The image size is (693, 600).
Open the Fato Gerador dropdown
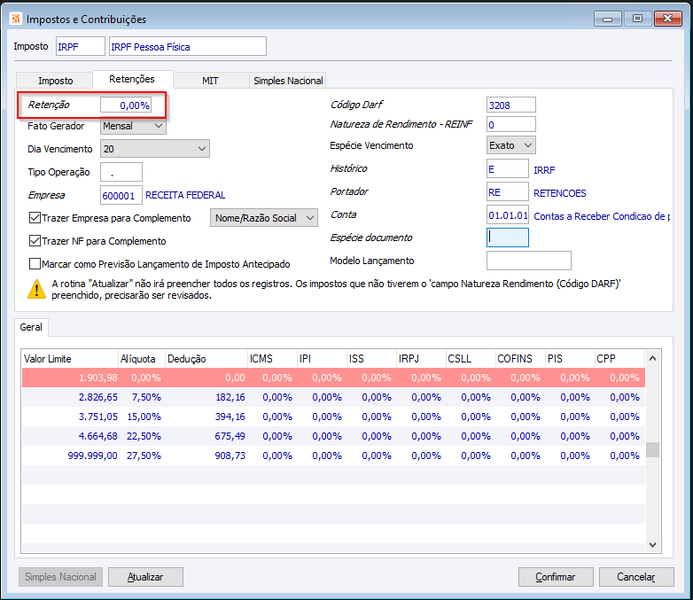coord(133,126)
